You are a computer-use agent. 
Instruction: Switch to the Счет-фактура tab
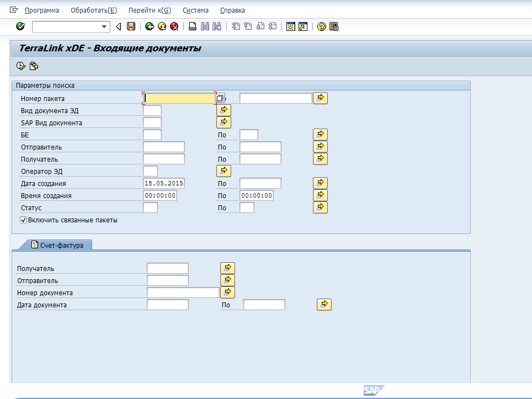57,245
